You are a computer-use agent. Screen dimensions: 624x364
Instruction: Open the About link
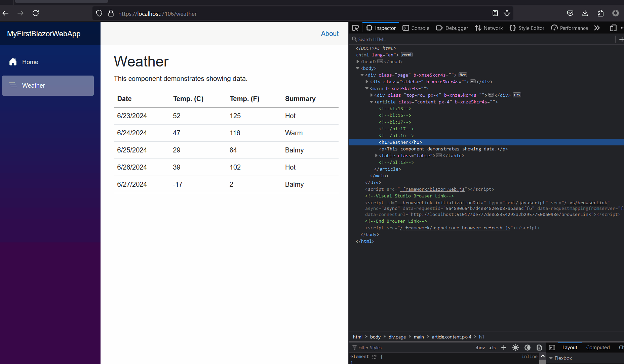pos(329,34)
